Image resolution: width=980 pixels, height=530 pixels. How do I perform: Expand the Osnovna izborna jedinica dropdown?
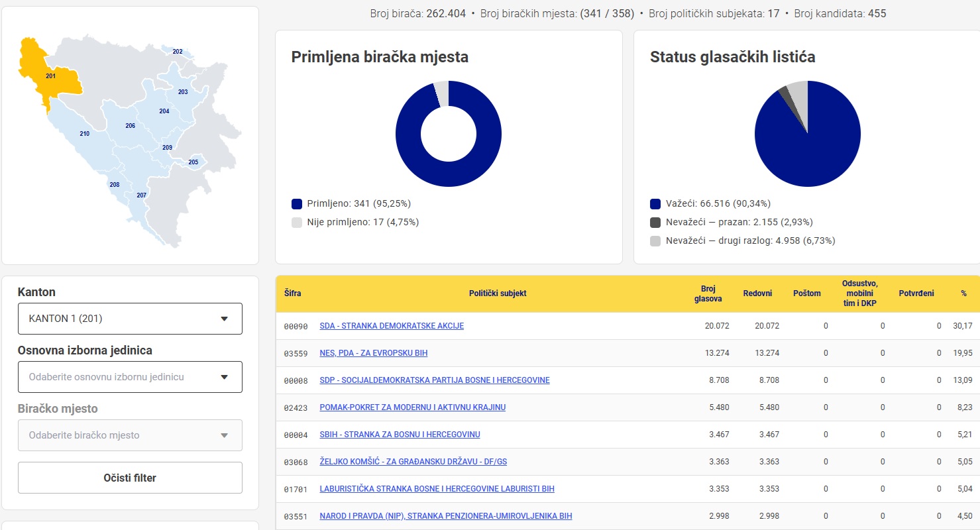click(130, 377)
